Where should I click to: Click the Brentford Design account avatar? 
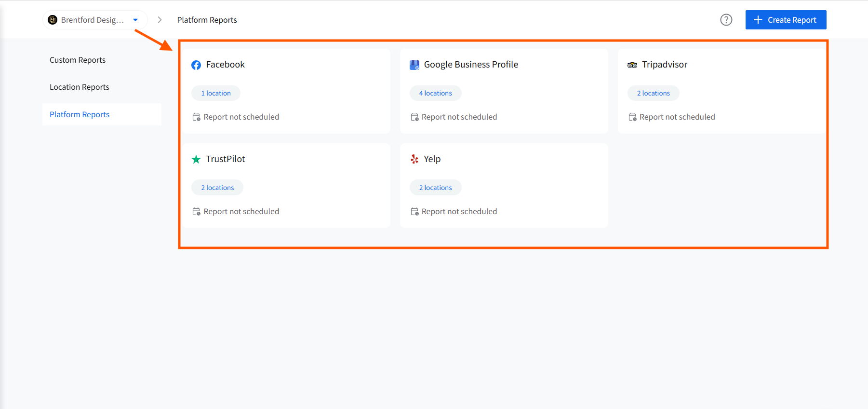tap(53, 20)
